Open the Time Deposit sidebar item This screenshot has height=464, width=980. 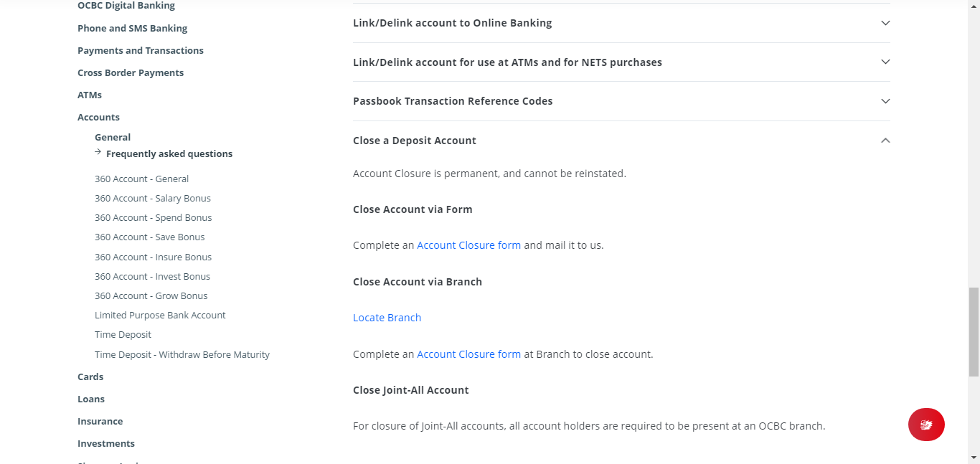[x=123, y=334]
